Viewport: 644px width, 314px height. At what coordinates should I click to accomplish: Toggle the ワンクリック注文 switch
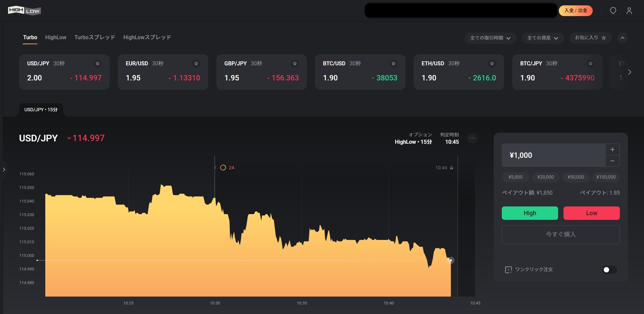pos(609,270)
